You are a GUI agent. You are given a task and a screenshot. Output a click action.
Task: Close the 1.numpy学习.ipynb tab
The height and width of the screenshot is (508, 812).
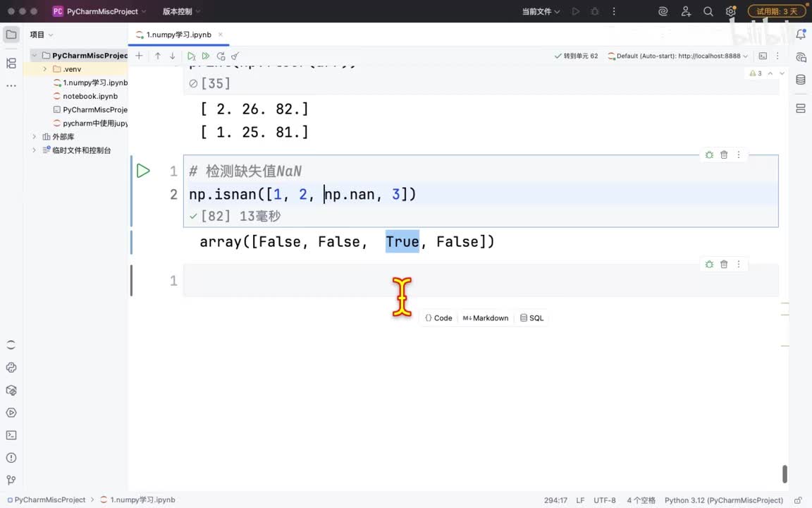[x=220, y=35]
